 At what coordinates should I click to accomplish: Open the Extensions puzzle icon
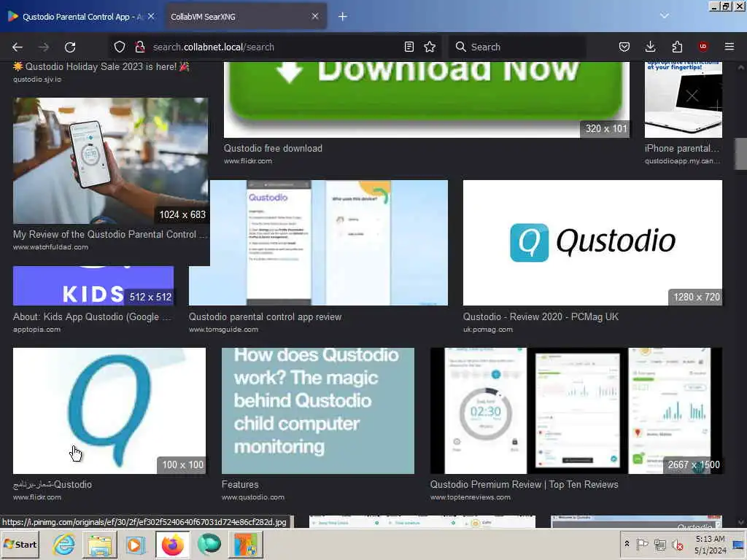pyautogui.click(x=677, y=47)
